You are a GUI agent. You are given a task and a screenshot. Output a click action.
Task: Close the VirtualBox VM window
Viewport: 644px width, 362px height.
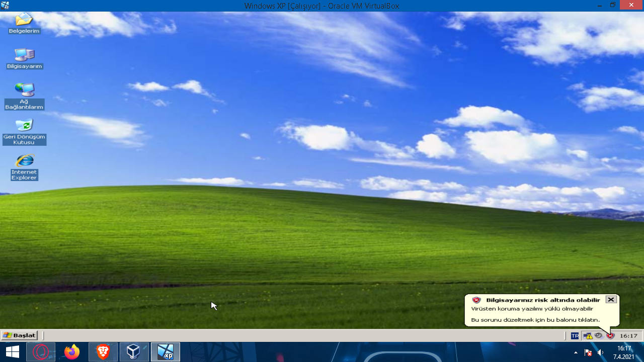point(631,5)
